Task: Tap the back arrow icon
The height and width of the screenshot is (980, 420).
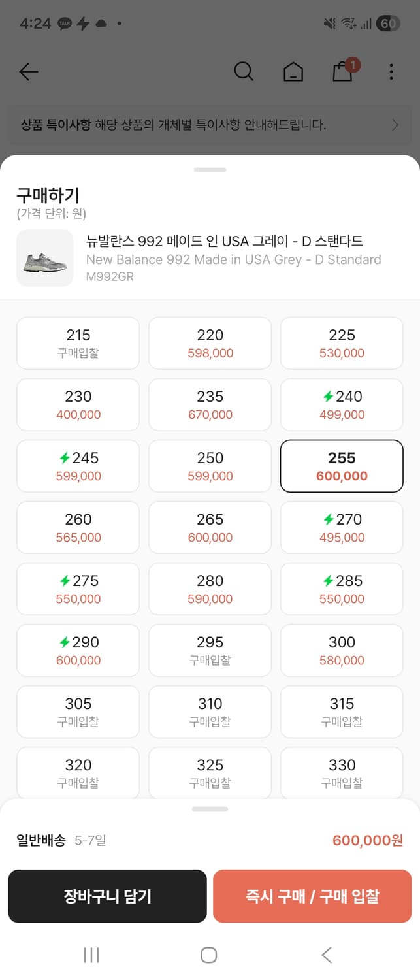Action: [x=29, y=72]
